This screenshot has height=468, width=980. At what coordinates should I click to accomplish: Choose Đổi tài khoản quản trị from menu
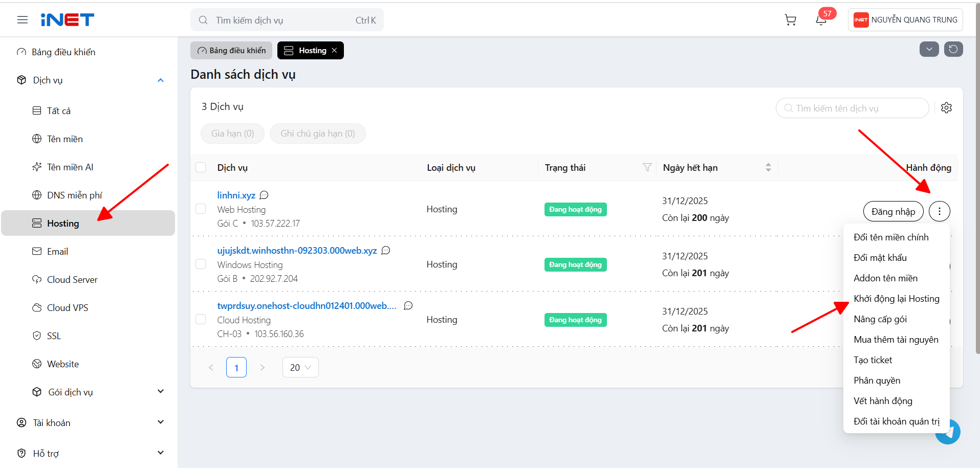(x=897, y=421)
